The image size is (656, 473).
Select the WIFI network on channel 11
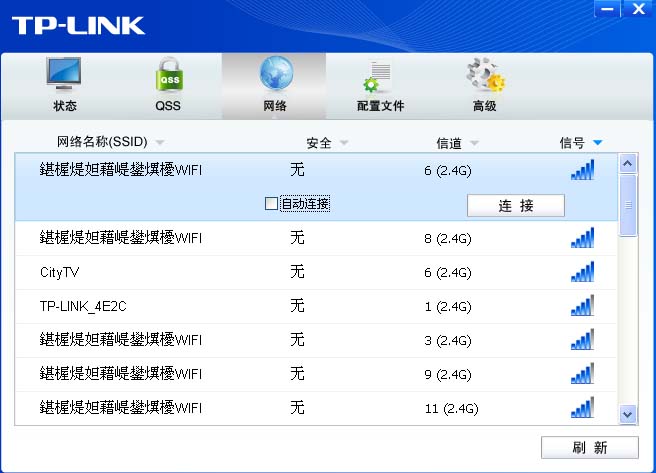tap(316, 408)
